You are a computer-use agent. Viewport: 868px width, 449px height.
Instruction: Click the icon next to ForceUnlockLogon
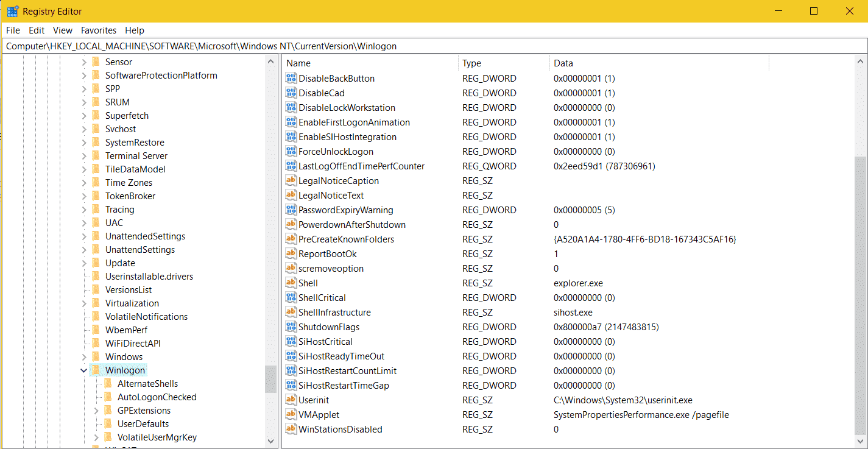pyautogui.click(x=291, y=152)
